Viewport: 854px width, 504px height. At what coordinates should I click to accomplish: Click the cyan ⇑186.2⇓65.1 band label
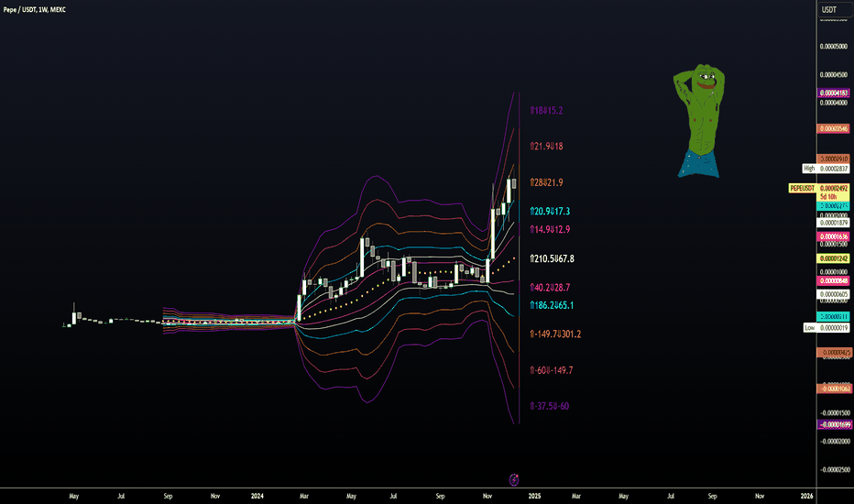[553, 305]
